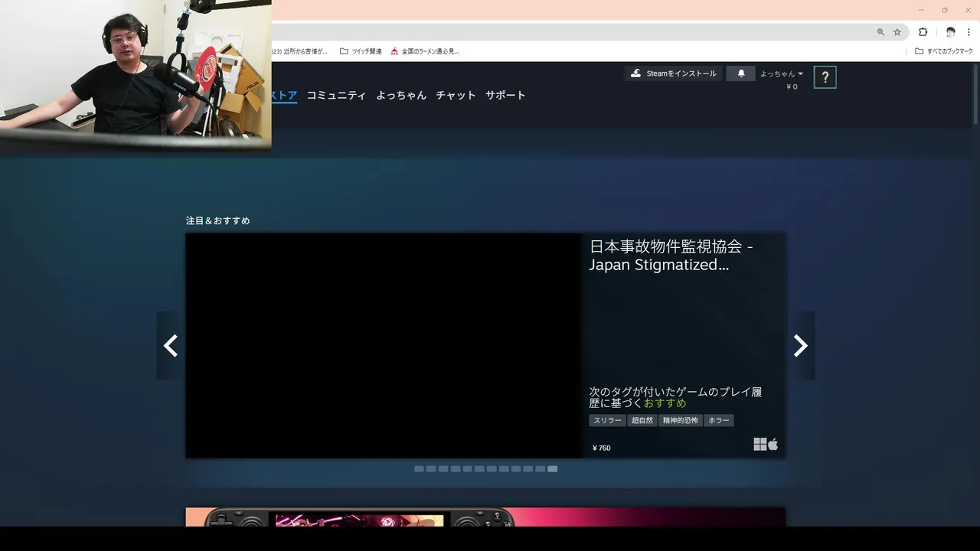Click the Steamをインストール button
The height and width of the screenshot is (551, 980).
pos(673,73)
